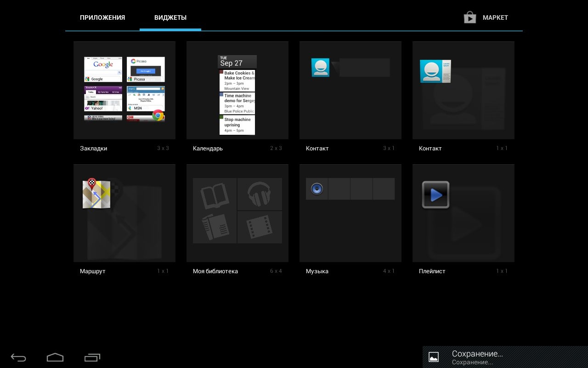Click the Маршрут map icon

point(96,194)
